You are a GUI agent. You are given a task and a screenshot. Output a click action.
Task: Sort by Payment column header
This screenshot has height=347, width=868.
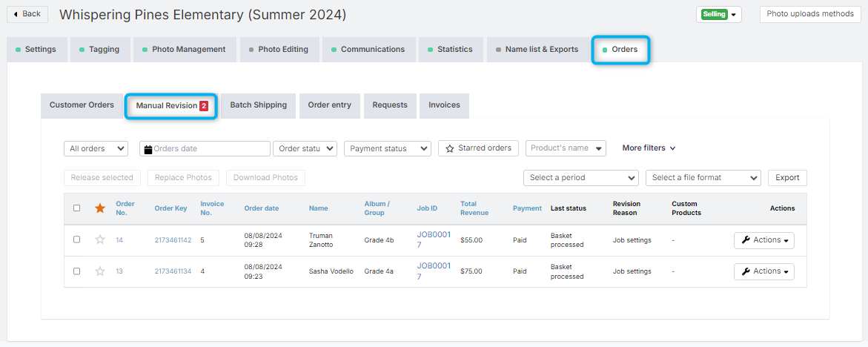(527, 208)
